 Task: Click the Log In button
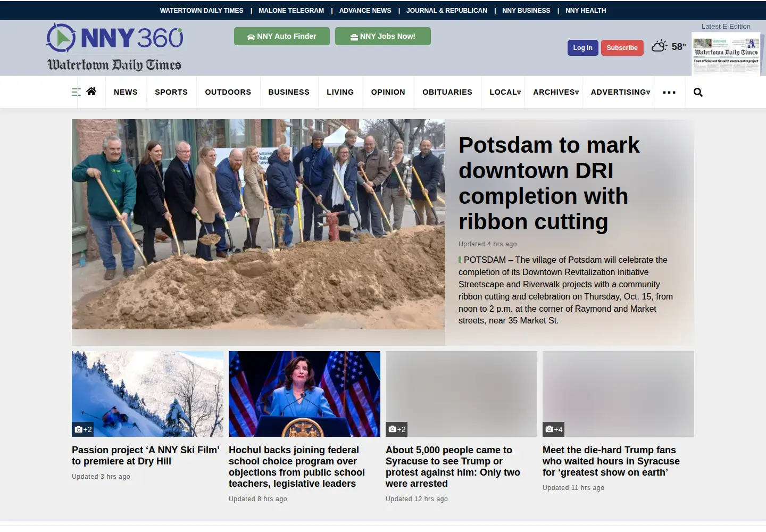583,48
